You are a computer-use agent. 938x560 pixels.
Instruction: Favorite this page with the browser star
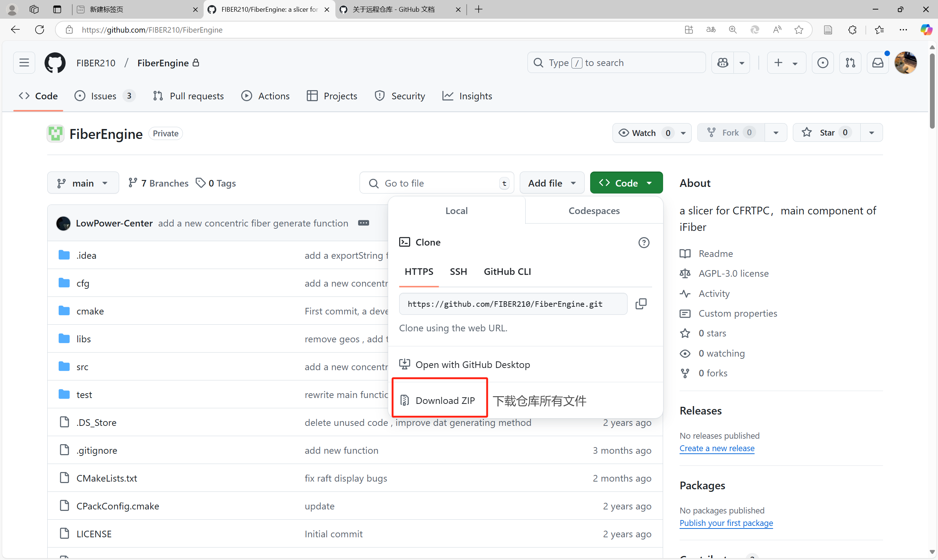(798, 30)
